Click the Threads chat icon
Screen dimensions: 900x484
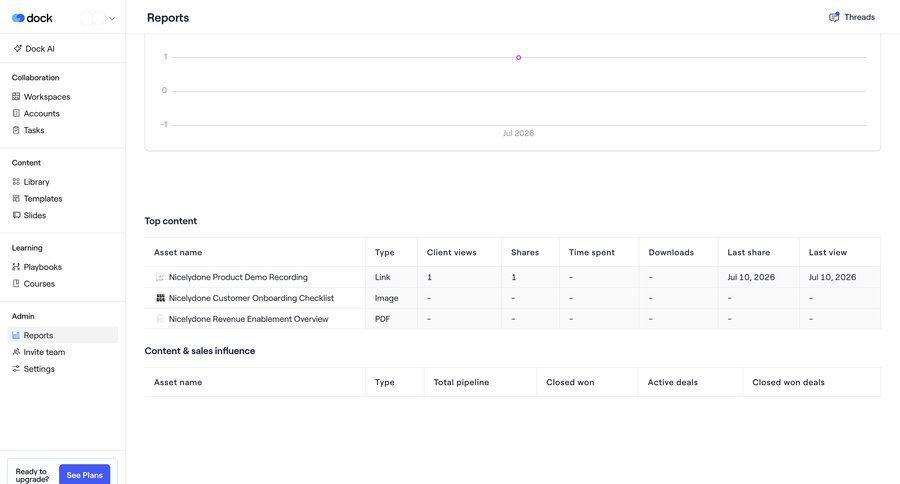(834, 17)
